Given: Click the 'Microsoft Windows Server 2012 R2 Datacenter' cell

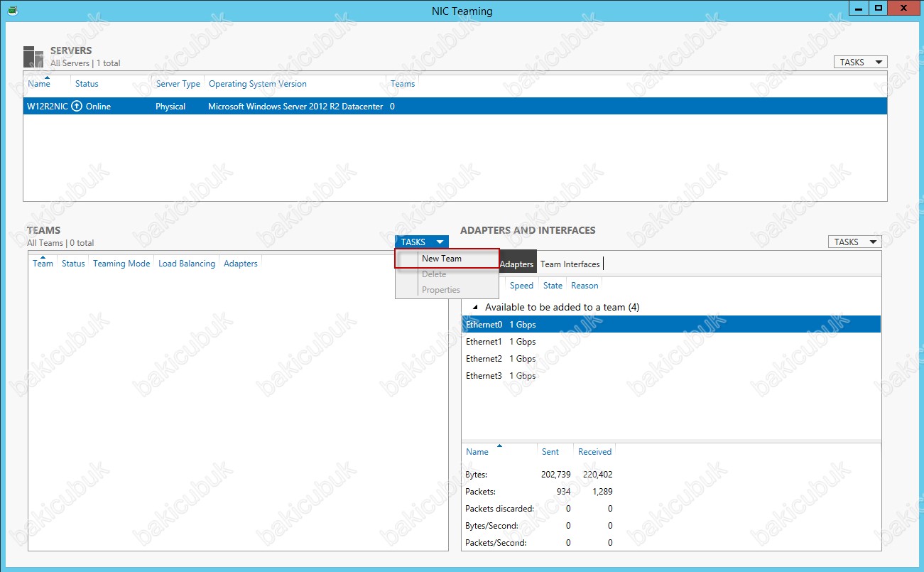Looking at the screenshot, I should [x=295, y=107].
